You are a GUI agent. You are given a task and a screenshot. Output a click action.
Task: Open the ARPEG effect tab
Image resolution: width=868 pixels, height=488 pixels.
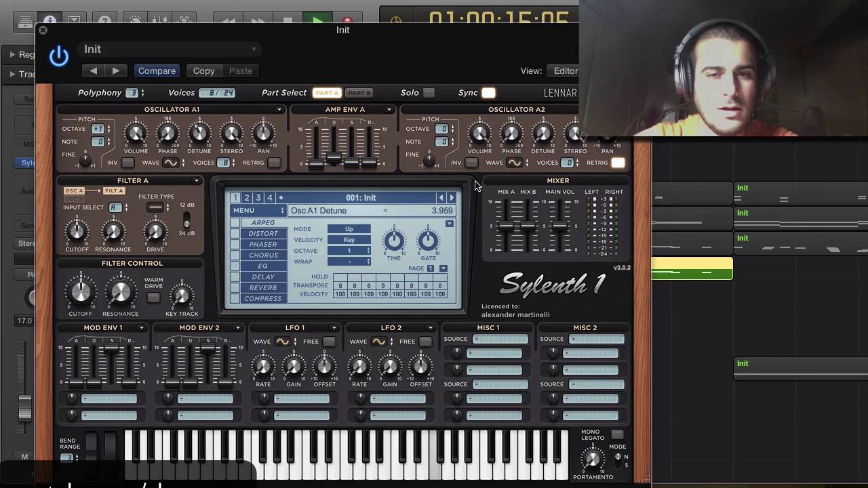point(263,223)
